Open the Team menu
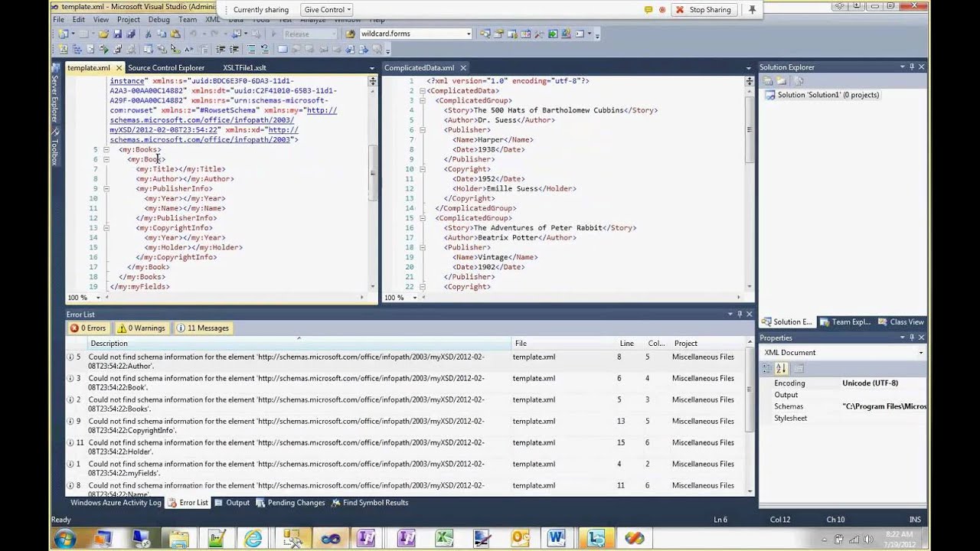 point(188,19)
